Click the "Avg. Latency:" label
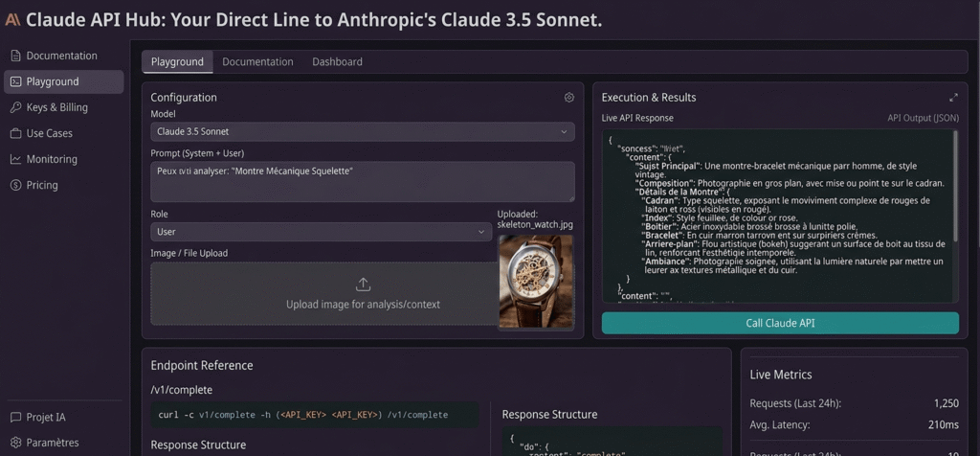Image resolution: width=980 pixels, height=456 pixels. pyautogui.click(x=780, y=425)
